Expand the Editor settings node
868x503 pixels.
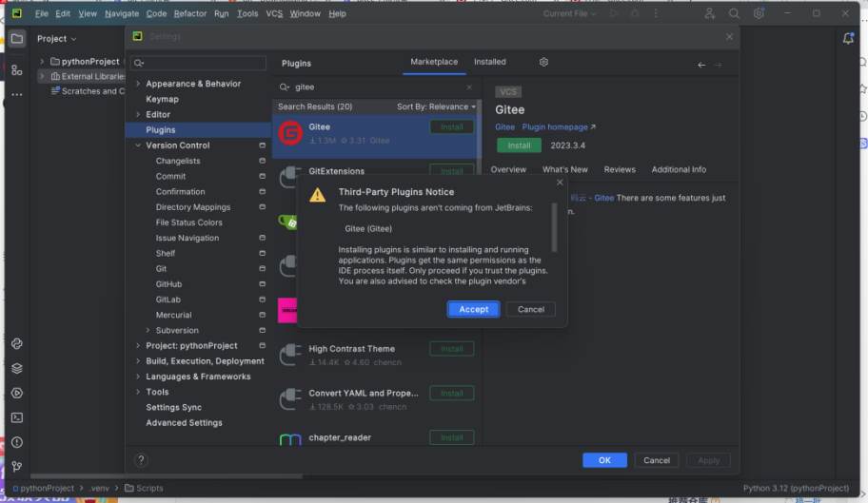click(138, 114)
